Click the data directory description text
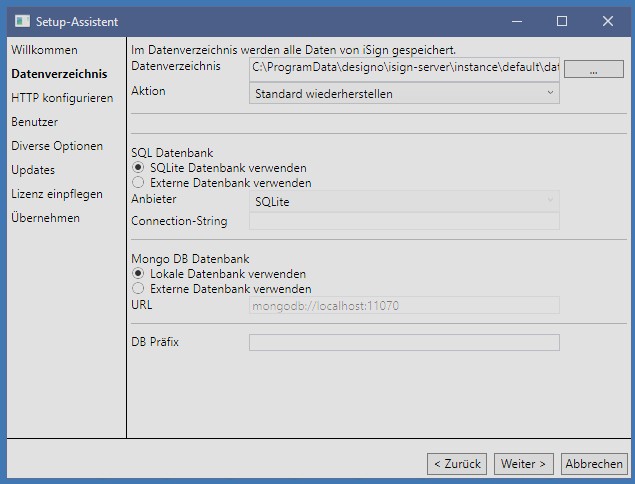635x484 pixels. pos(294,50)
